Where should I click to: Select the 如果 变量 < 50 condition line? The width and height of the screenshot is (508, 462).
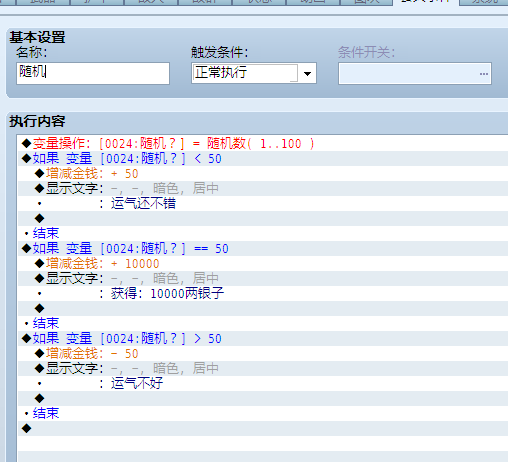tap(263, 159)
